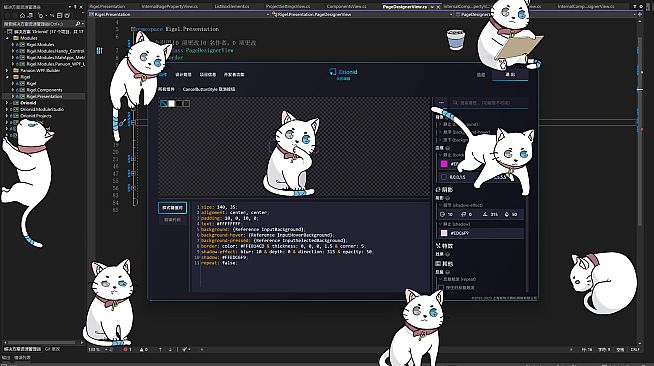Select the transparent checker canvas background option
Screen dimensions: 654x366
click(164, 103)
